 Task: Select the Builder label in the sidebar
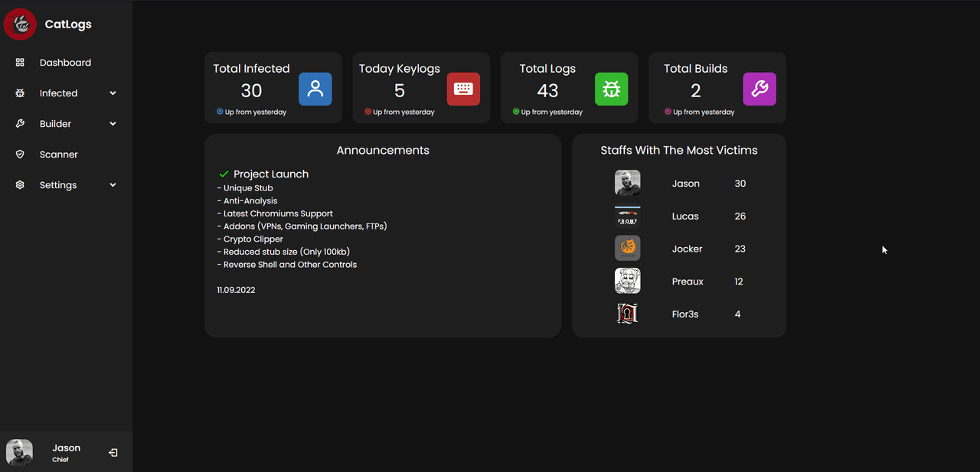click(x=55, y=124)
